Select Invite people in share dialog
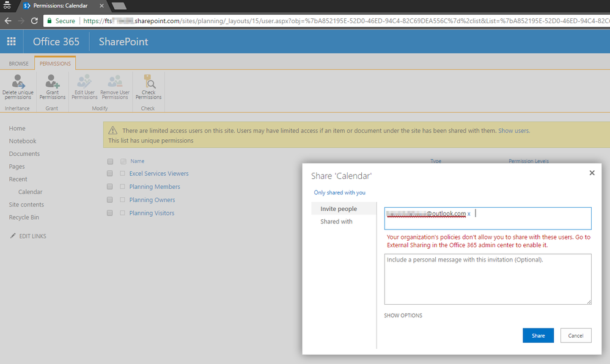Screen dimensions: 610x364 (x=339, y=209)
